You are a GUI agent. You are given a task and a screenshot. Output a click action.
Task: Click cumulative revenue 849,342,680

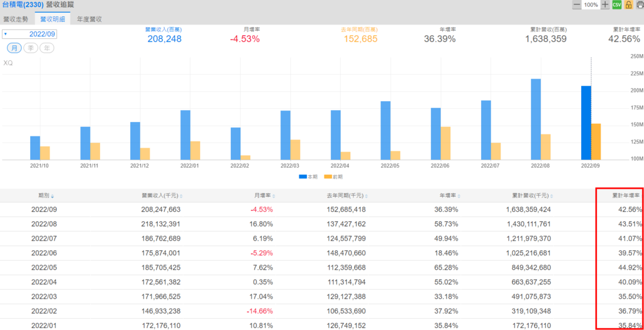[x=531, y=268]
